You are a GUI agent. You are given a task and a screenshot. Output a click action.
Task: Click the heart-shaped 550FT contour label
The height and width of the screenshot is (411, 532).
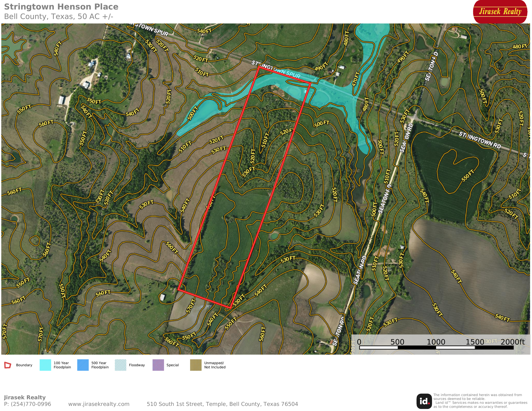click(x=468, y=176)
